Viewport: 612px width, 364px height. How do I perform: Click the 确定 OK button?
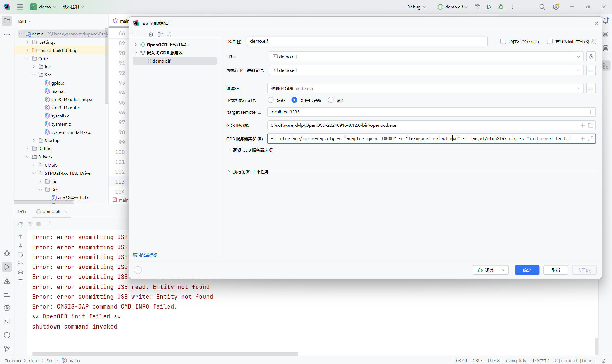(527, 270)
